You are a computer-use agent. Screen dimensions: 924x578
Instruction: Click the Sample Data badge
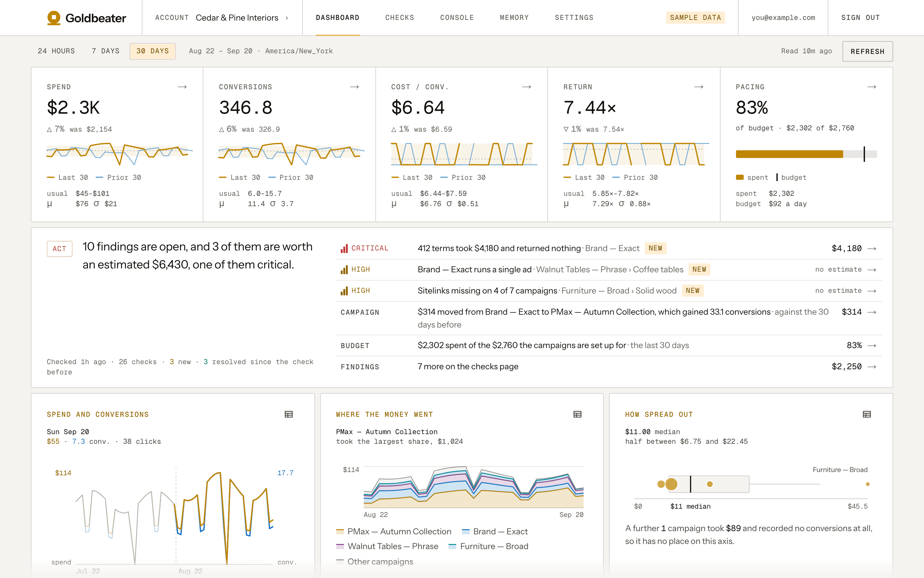695,18
